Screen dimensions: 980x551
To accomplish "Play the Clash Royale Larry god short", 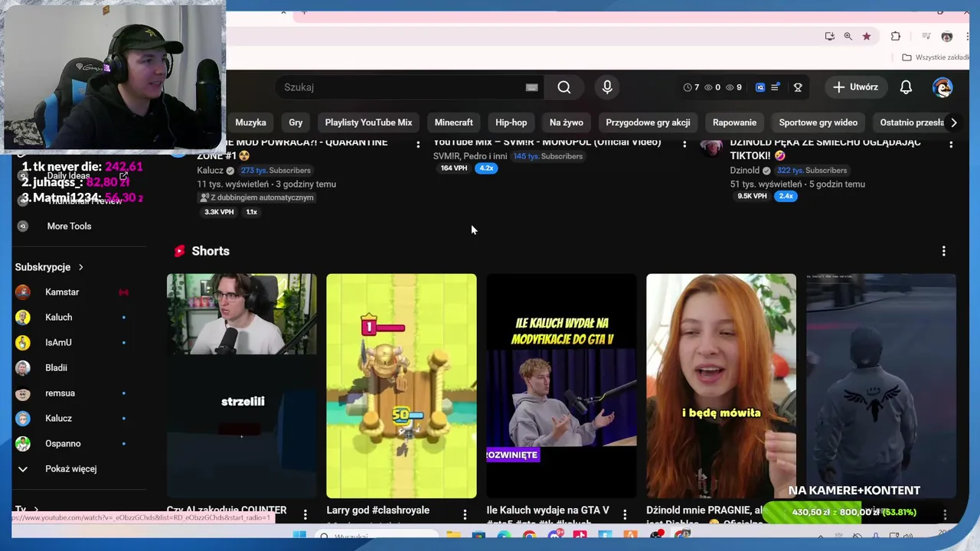I will (401, 386).
